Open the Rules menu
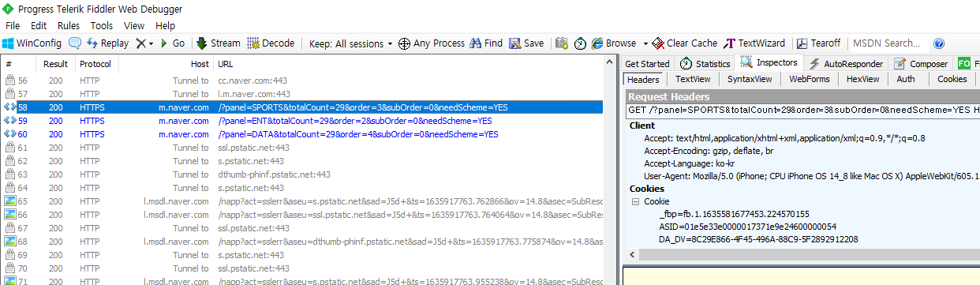This screenshot has height=285, width=980. [x=69, y=25]
